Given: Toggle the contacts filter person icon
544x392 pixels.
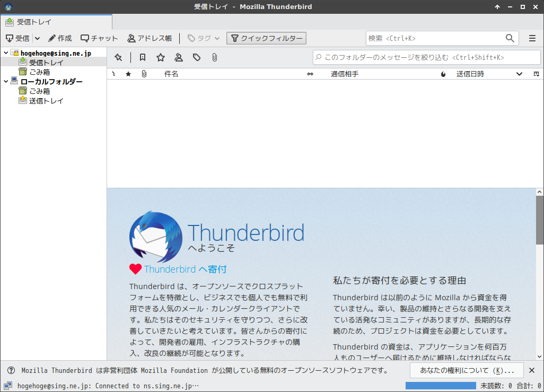Looking at the screenshot, I should pyautogui.click(x=179, y=57).
